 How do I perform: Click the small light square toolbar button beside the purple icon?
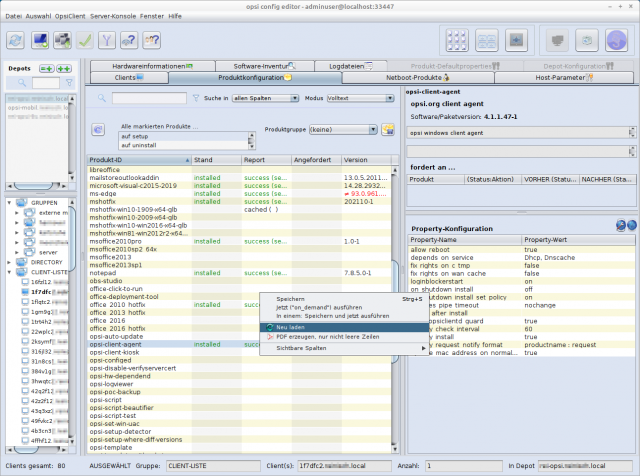[x=587, y=40]
